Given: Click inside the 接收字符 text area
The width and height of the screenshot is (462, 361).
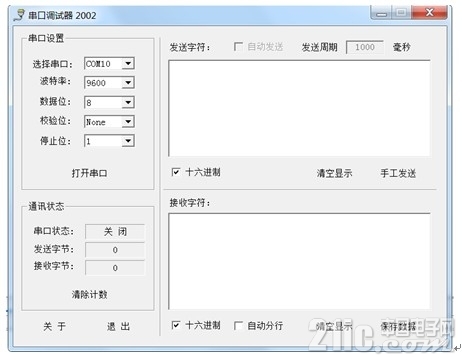Looking at the screenshot, I should (x=299, y=261).
